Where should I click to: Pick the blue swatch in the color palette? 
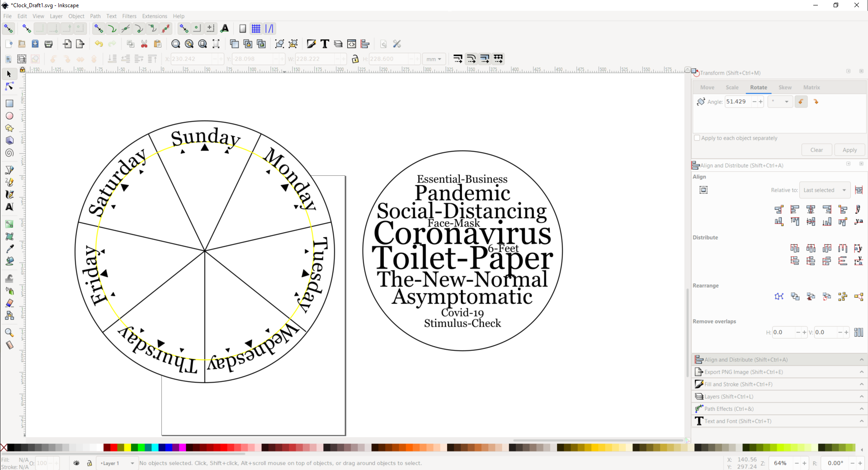point(169,447)
